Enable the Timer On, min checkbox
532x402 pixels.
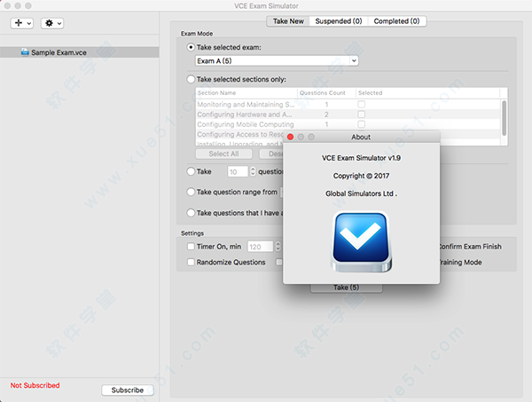pos(191,246)
